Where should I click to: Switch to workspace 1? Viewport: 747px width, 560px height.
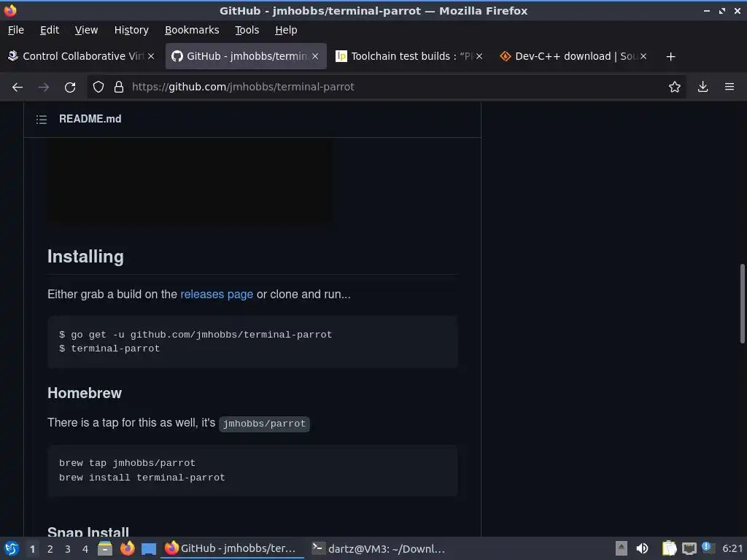32,549
